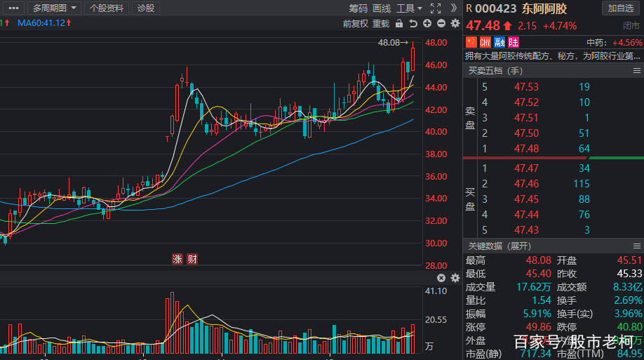Click the double chevron collapse arrows
Screen dimensions: 644x360
pos(453,8)
